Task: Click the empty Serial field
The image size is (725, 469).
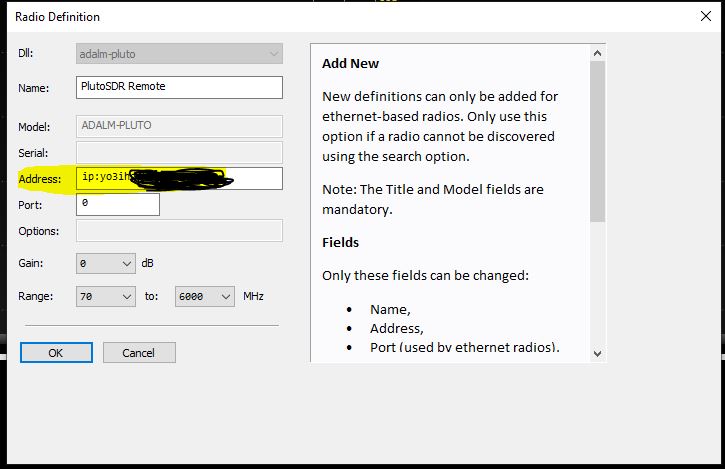Action: [179, 153]
